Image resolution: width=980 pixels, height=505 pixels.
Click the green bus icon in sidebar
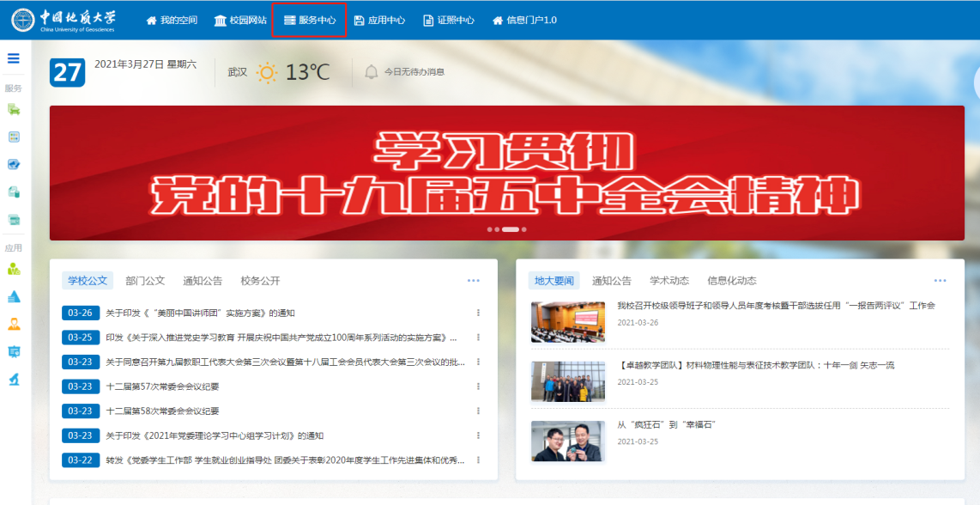[x=14, y=109]
